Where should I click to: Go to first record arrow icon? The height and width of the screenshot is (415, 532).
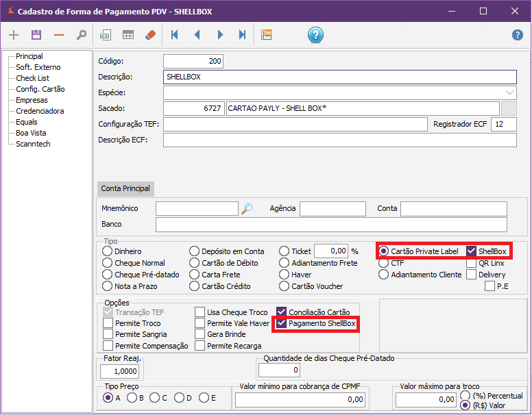click(174, 35)
